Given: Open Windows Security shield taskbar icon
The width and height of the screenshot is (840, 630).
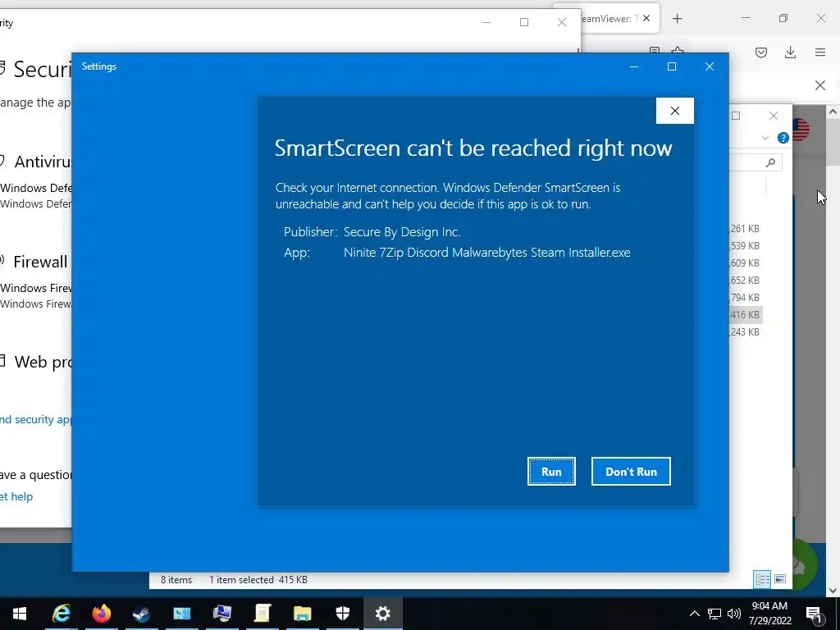Looking at the screenshot, I should click(x=343, y=614).
